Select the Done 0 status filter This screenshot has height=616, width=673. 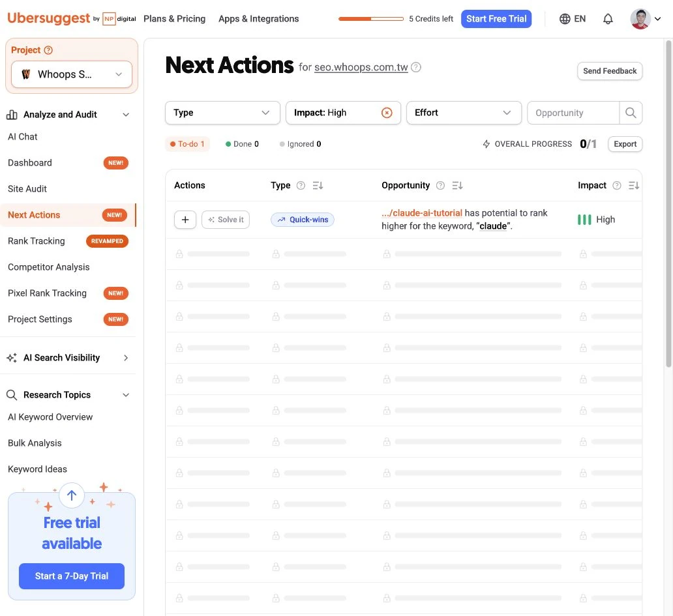tap(242, 144)
